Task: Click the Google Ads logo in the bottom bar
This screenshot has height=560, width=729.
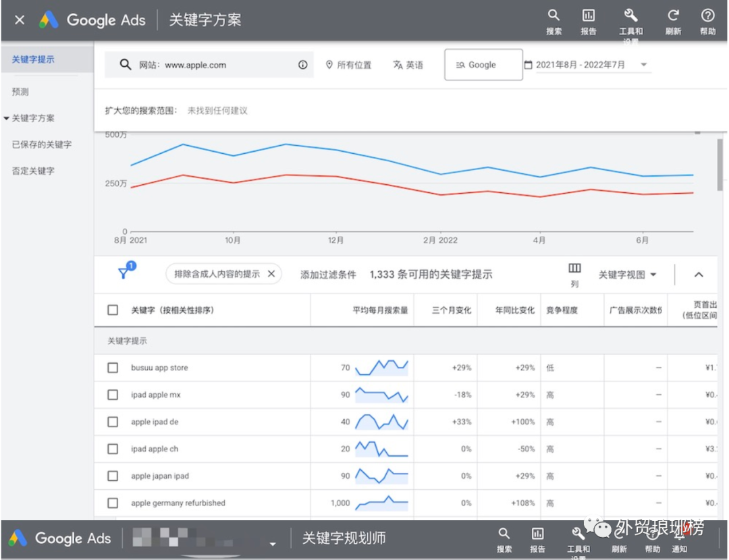Action: tap(59, 538)
